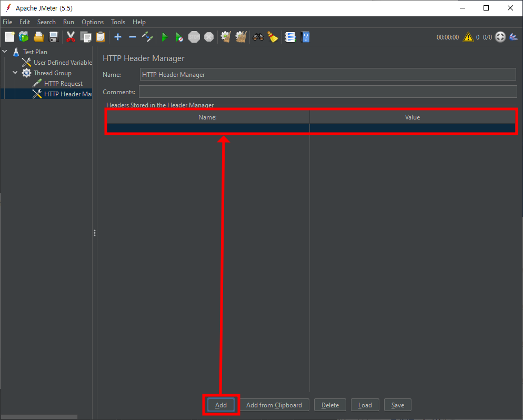
Task: Click the Comments input field
Action: tap(328, 92)
